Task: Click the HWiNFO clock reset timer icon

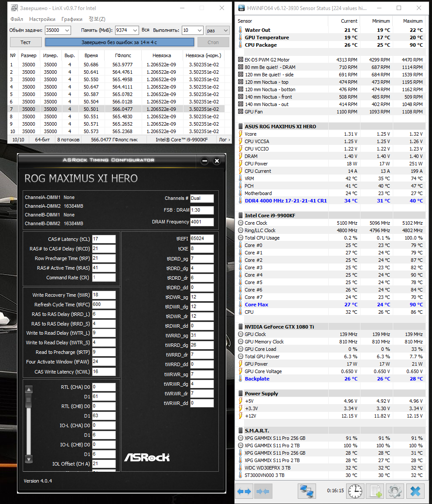Action: [355, 491]
